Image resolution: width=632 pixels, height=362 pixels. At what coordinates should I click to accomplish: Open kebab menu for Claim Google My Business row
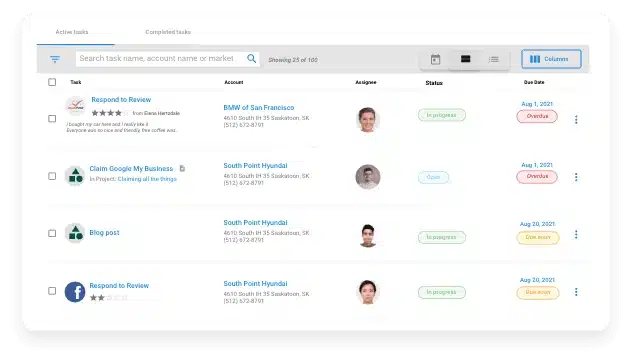[576, 177]
